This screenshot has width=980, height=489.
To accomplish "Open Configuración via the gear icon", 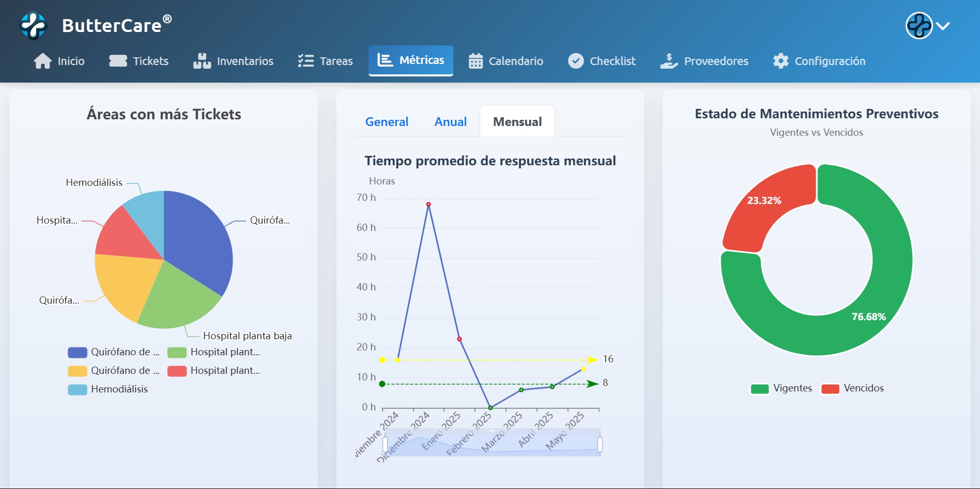I will pyautogui.click(x=780, y=61).
